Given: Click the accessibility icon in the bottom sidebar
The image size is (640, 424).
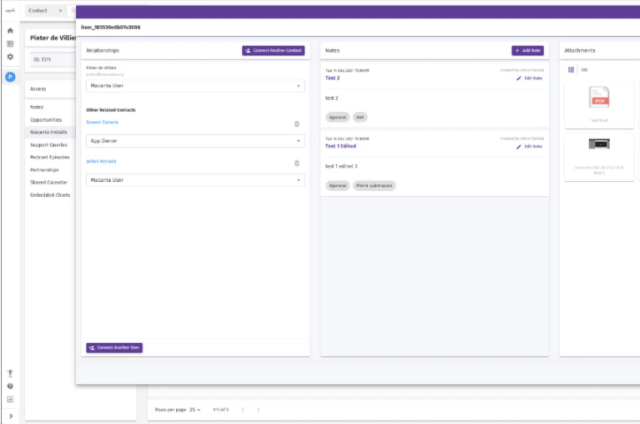Looking at the screenshot, I should click(10, 372).
